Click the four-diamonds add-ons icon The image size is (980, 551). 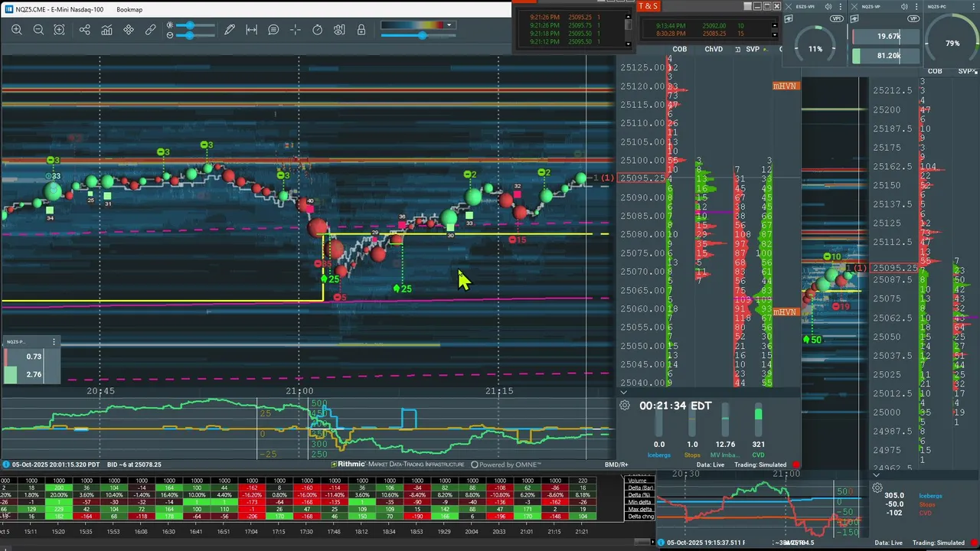click(x=129, y=30)
